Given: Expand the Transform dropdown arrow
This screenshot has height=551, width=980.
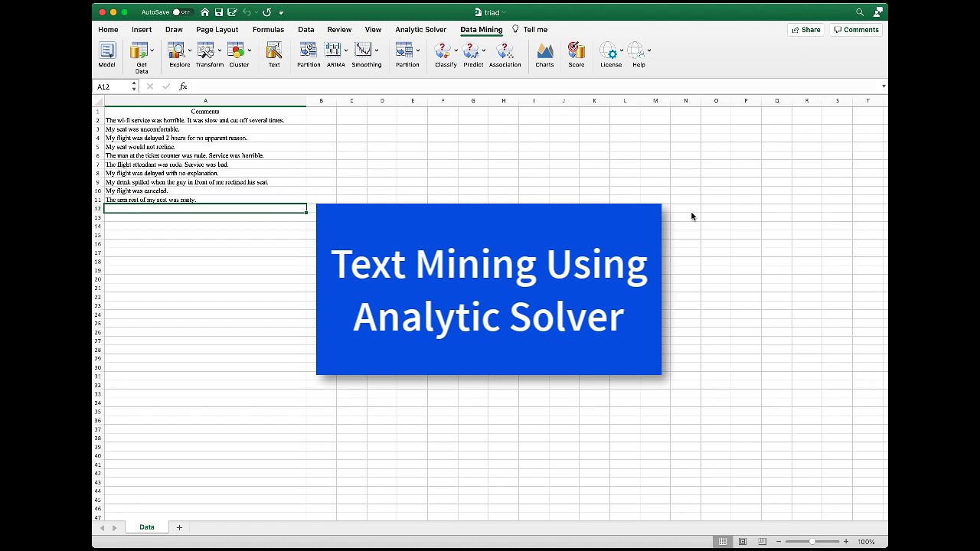Looking at the screenshot, I should coord(220,51).
